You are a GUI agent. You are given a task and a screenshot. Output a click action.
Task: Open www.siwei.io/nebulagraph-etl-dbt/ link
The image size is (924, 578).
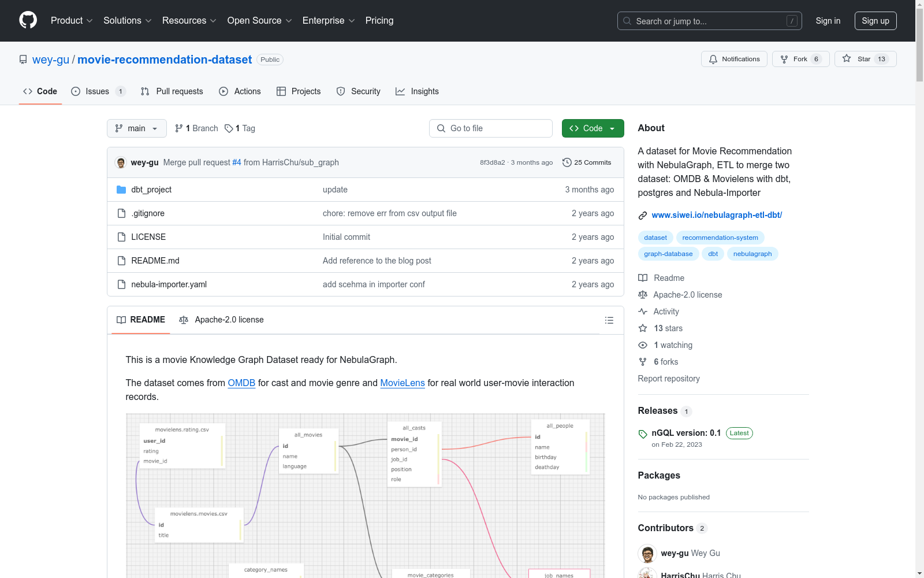tap(717, 215)
